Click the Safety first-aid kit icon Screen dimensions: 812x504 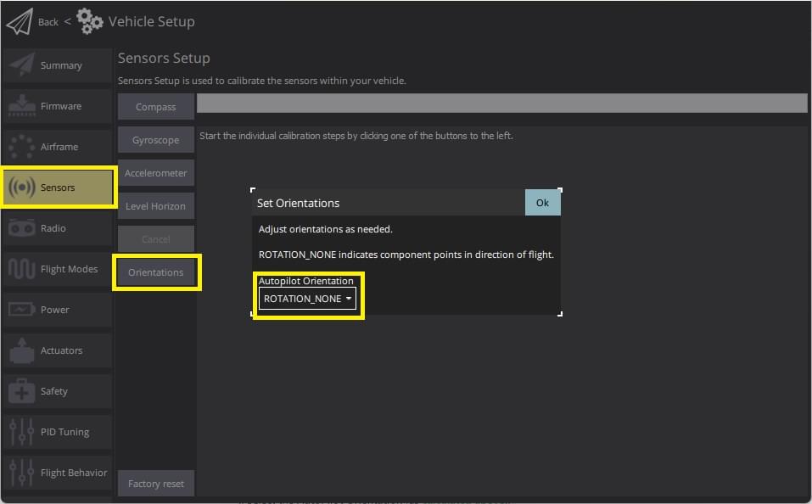click(x=21, y=391)
